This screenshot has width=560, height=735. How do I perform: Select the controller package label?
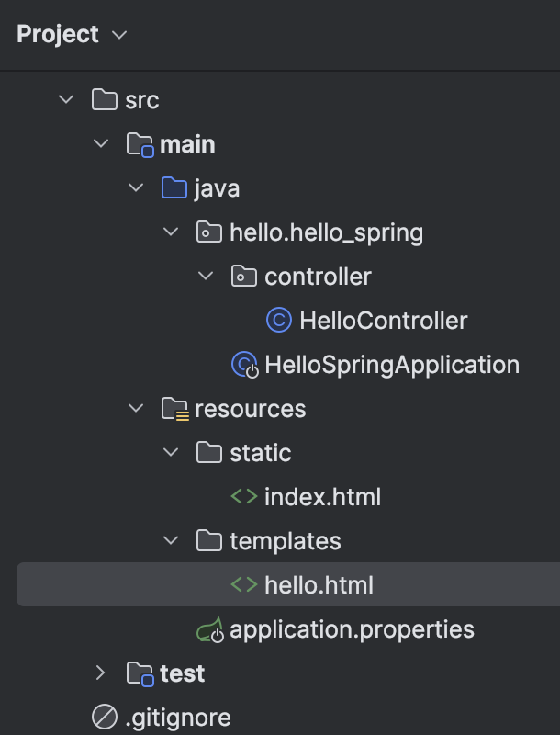tap(318, 277)
